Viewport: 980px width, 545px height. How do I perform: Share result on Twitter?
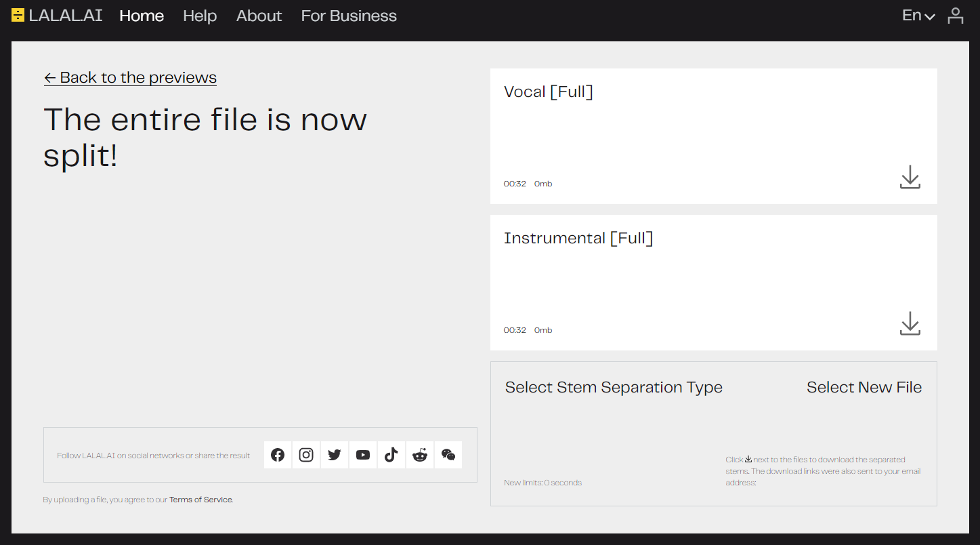(335, 455)
